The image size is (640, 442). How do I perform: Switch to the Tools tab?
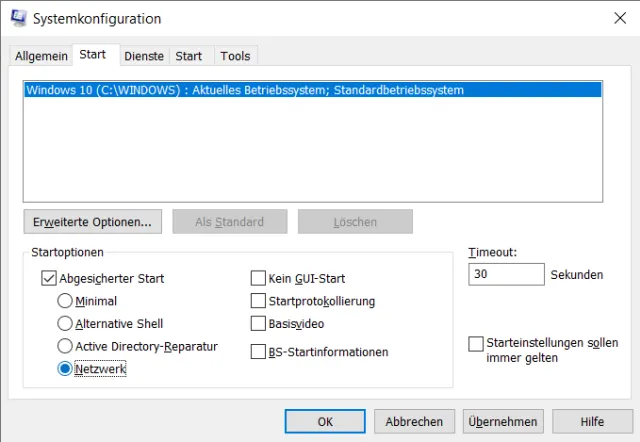pyautogui.click(x=235, y=56)
